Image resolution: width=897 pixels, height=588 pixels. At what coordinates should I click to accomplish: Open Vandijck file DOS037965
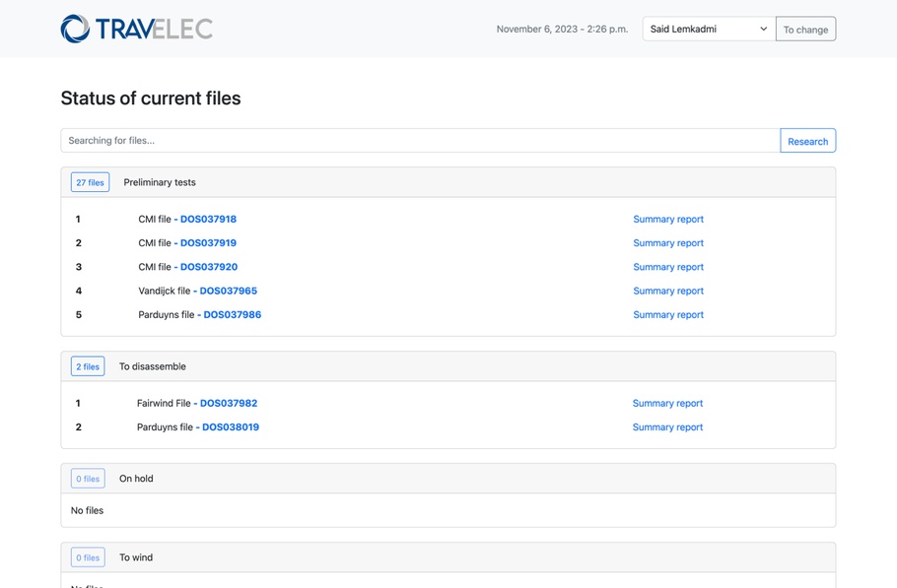point(228,292)
